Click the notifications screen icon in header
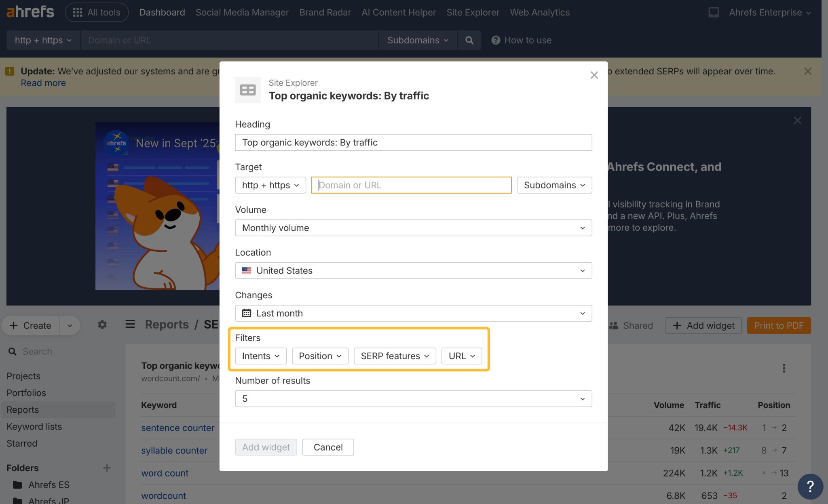 pyautogui.click(x=714, y=12)
